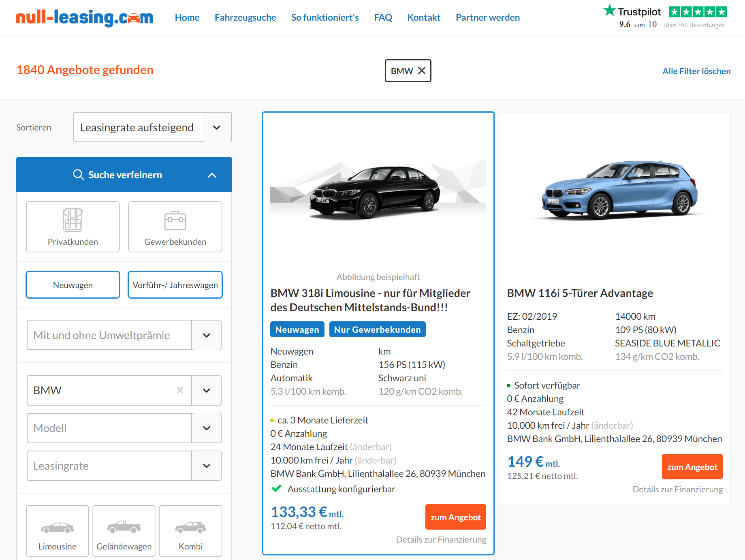Click the 149 € mtl. price
745x560 pixels.
(x=534, y=462)
